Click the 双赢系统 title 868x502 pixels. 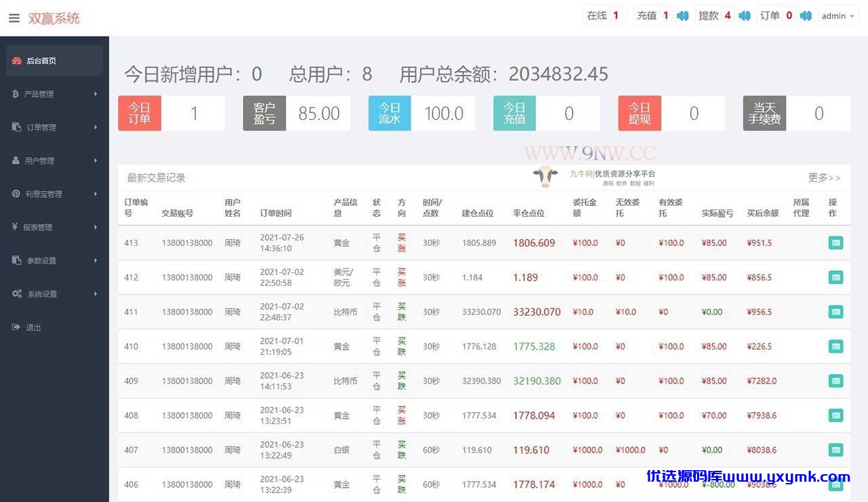pyautogui.click(x=54, y=18)
